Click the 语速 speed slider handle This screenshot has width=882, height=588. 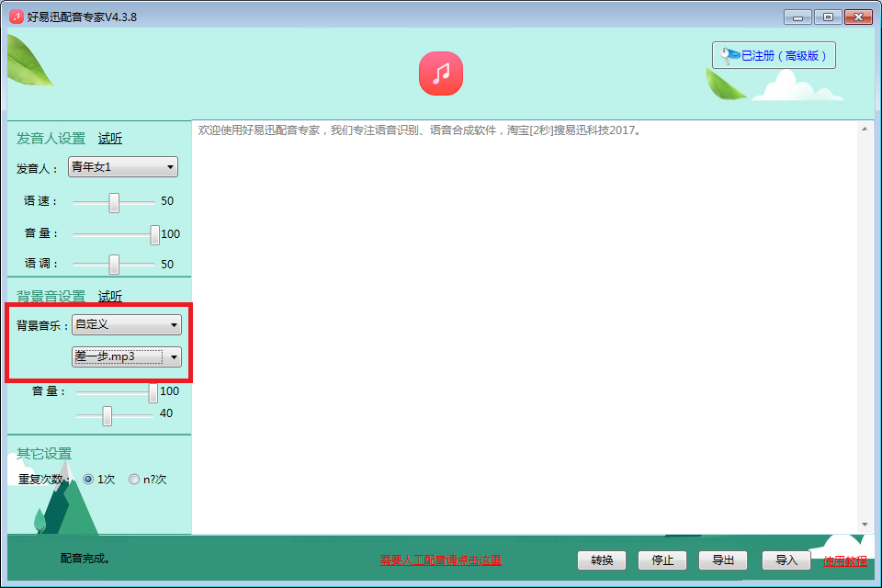pos(114,202)
